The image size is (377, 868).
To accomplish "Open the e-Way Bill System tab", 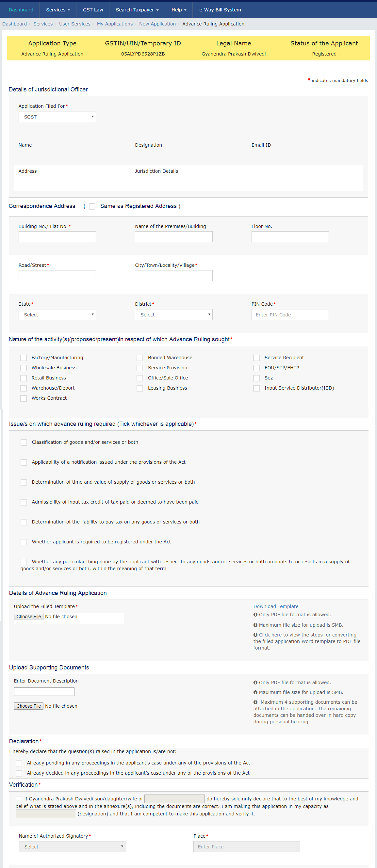I will 220,10.
